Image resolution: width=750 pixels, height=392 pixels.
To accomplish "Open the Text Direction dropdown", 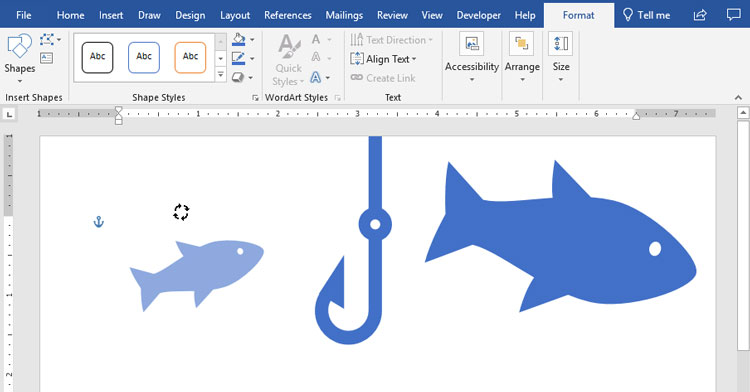I will pos(391,40).
